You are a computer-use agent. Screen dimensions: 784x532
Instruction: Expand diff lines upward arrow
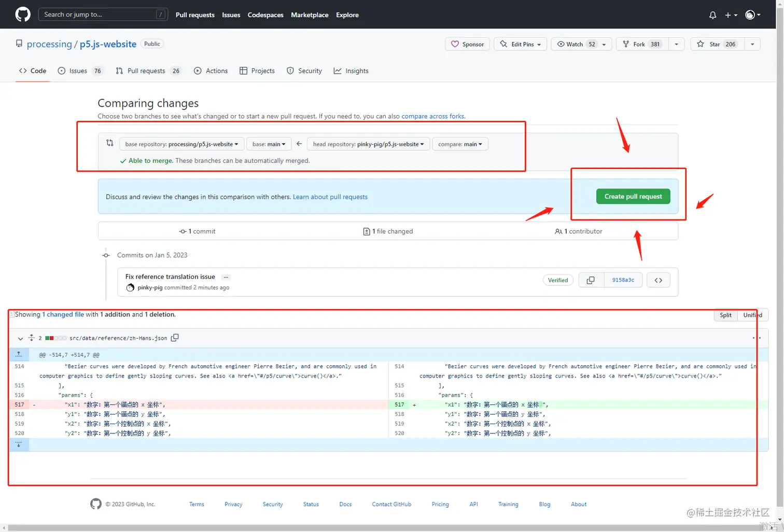19,355
